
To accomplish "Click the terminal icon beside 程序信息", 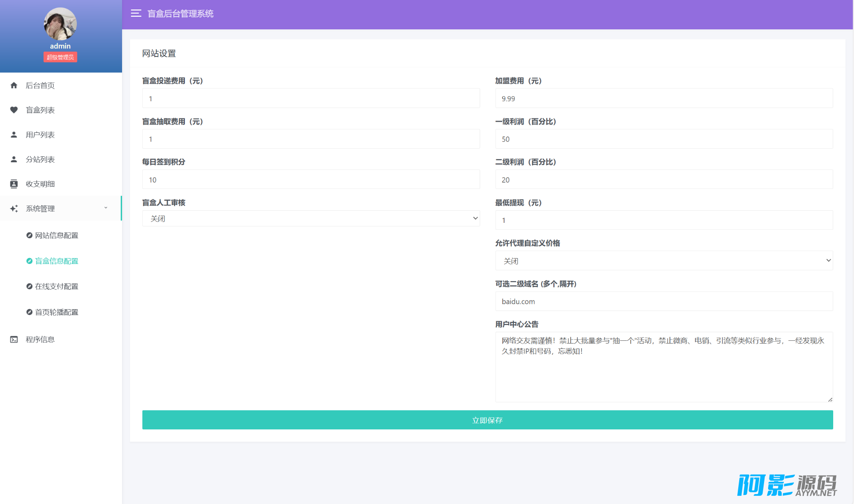I will pyautogui.click(x=14, y=339).
